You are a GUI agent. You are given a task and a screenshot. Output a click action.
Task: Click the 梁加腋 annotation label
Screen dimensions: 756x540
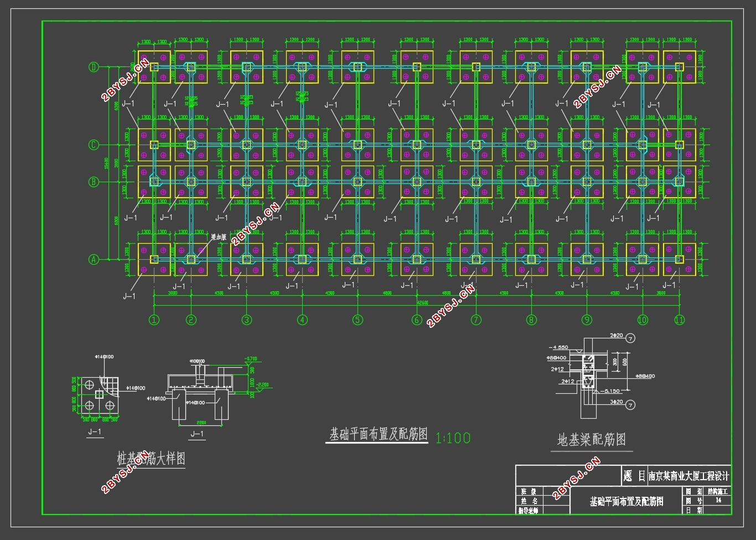(x=219, y=236)
